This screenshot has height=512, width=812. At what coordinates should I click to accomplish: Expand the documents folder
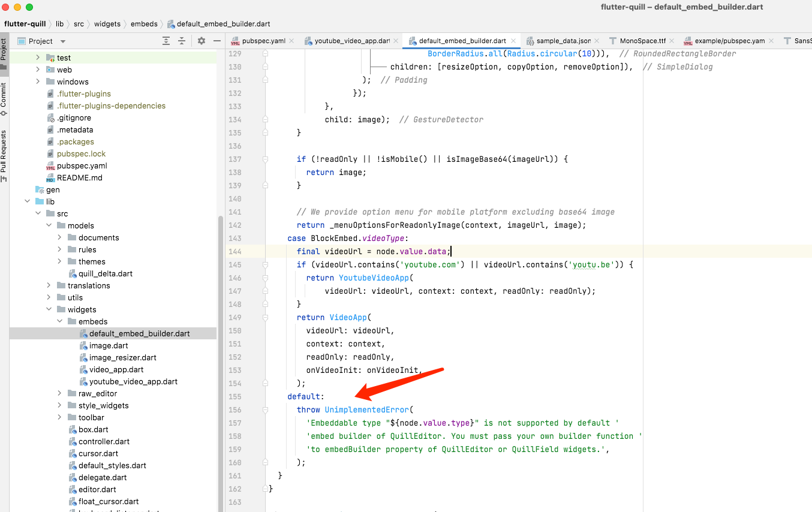pyautogui.click(x=59, y=237)
